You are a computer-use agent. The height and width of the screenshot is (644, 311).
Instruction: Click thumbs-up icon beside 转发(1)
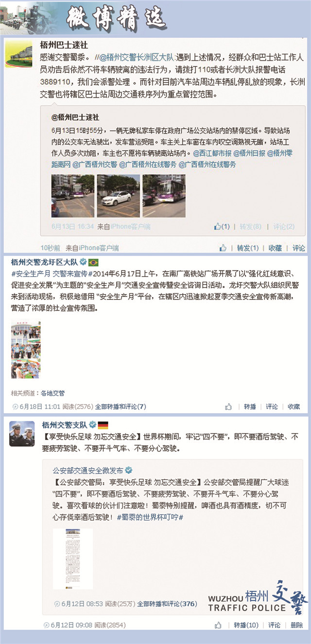223,248
